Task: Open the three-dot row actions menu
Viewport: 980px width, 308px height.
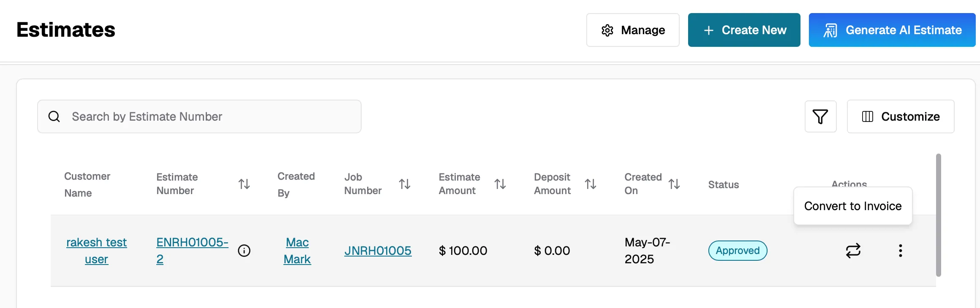Action: coord(901,251)
